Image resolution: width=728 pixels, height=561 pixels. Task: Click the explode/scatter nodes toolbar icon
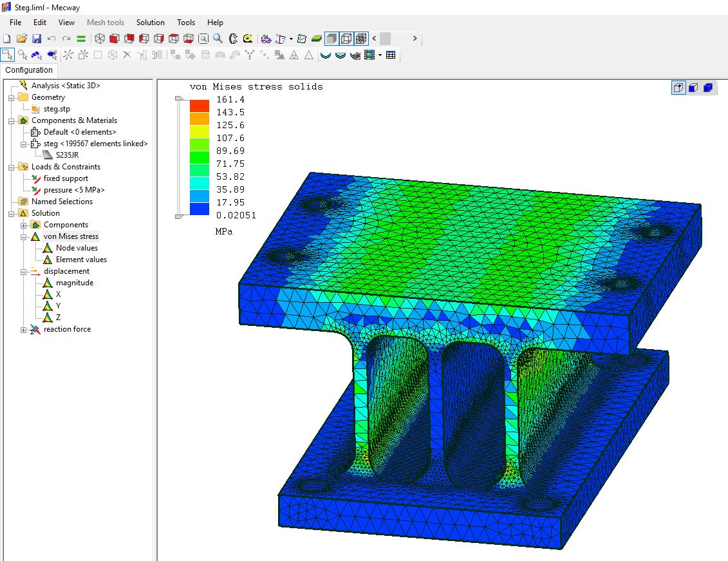(x=68, y=55)
